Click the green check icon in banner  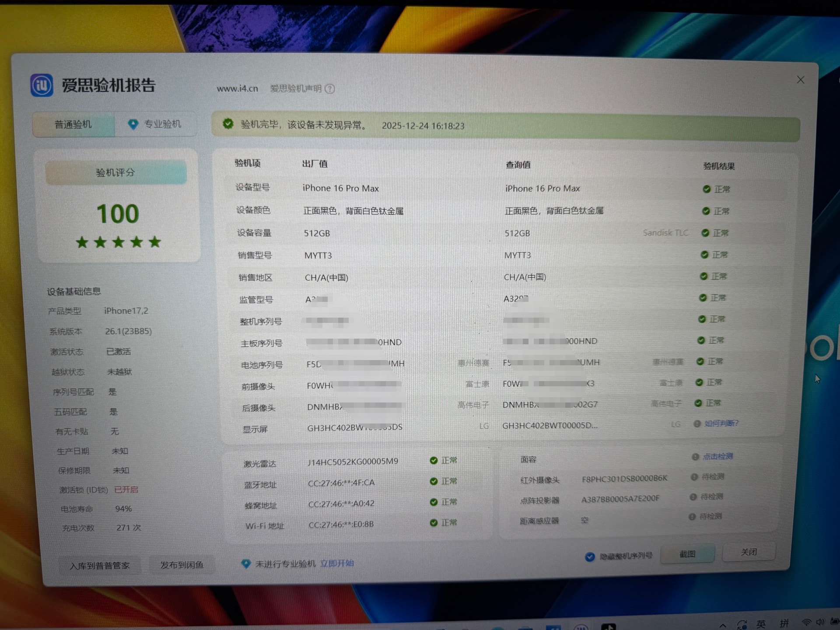(x=228, y=124)
